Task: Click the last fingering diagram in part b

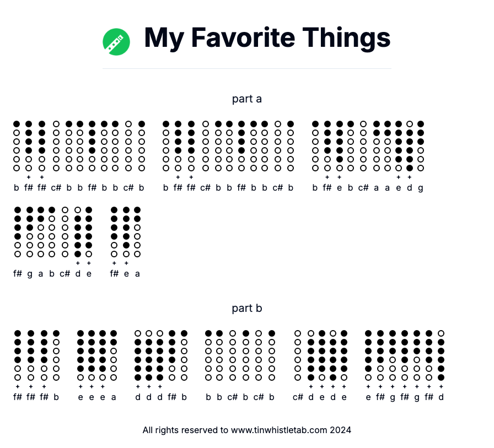Action: click(441, 355)
